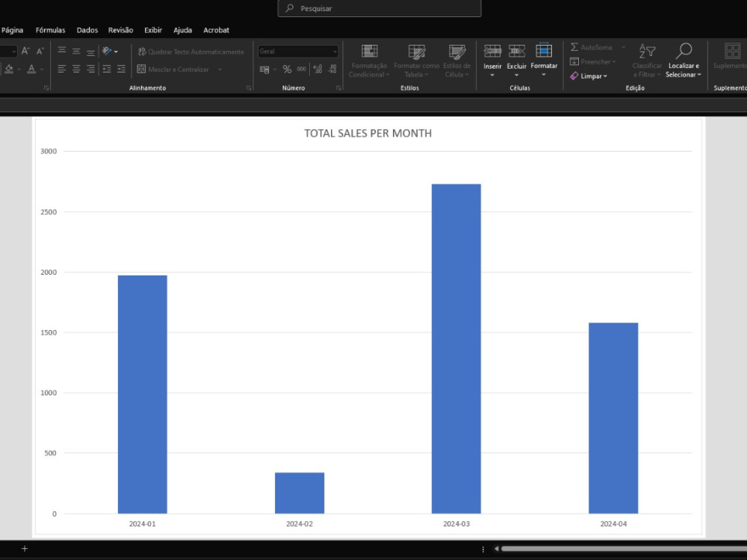Click the scroll left arrow
The height and width of the screenshot is (560, 747).
(x=497, y=549)
